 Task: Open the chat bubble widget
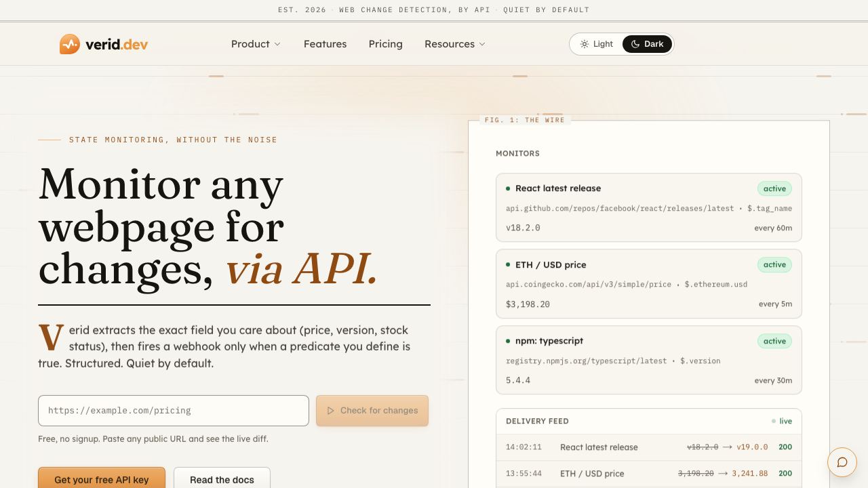coord(842,462)
